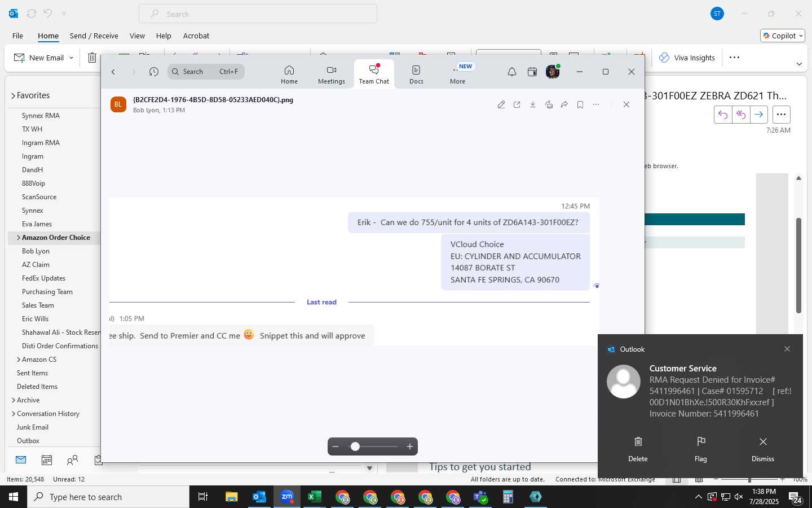This screenshot has height=508, width=812.
Task: Open the Acrobat ribbon tab
Action: tap(196, 36)
